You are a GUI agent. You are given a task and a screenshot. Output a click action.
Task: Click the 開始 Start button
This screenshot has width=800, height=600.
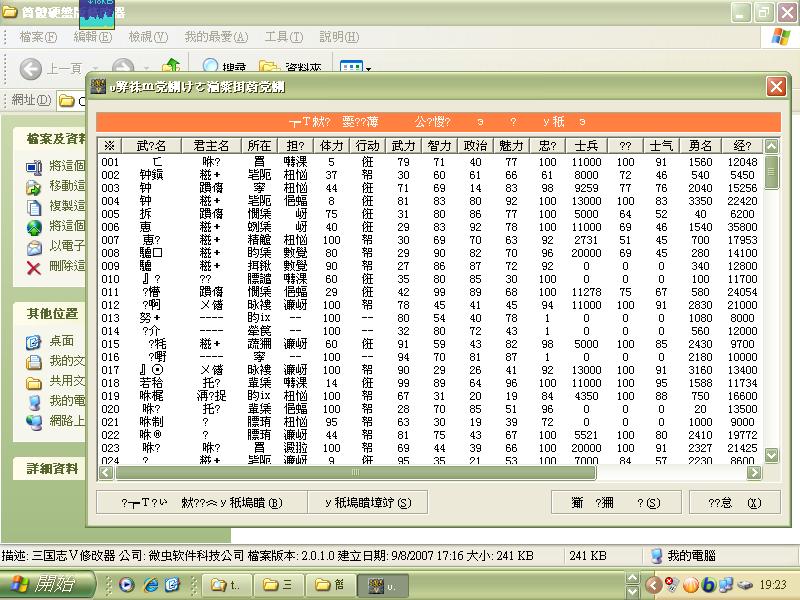click(x=42, y=584)
